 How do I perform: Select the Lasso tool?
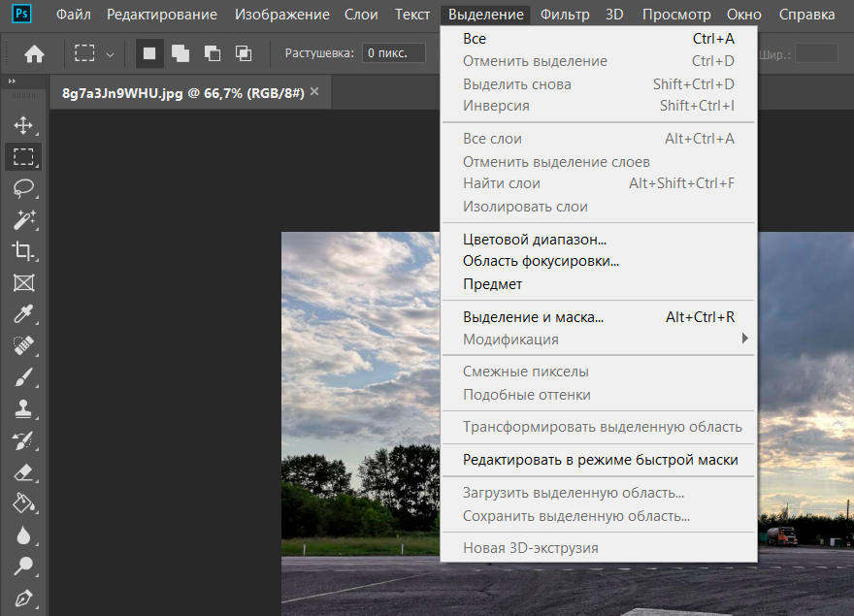23,188
